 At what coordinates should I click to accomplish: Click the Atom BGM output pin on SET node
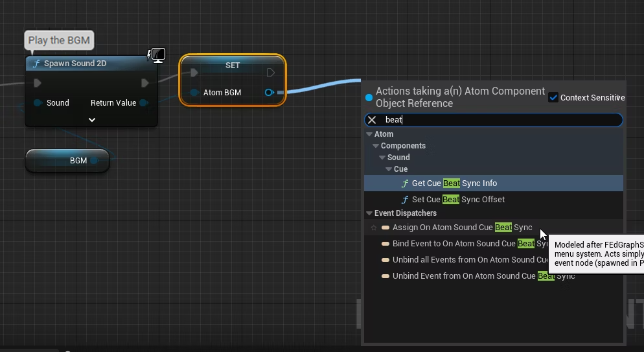(x=270, y=93)
